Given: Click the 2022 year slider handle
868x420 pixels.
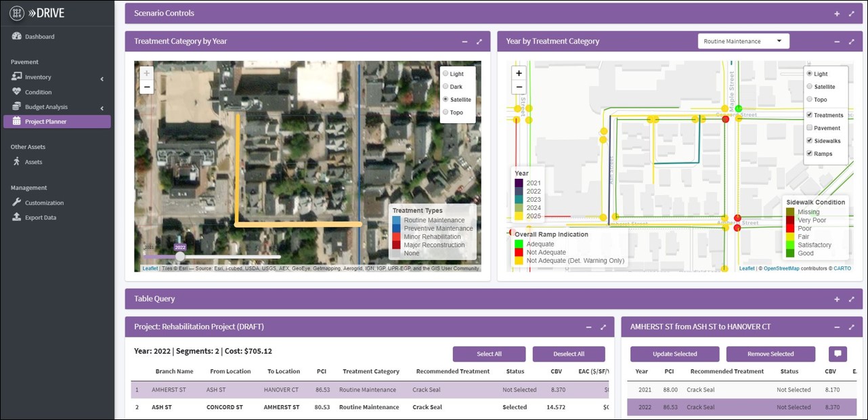Looking at the screenshot, I should point(180,256).
